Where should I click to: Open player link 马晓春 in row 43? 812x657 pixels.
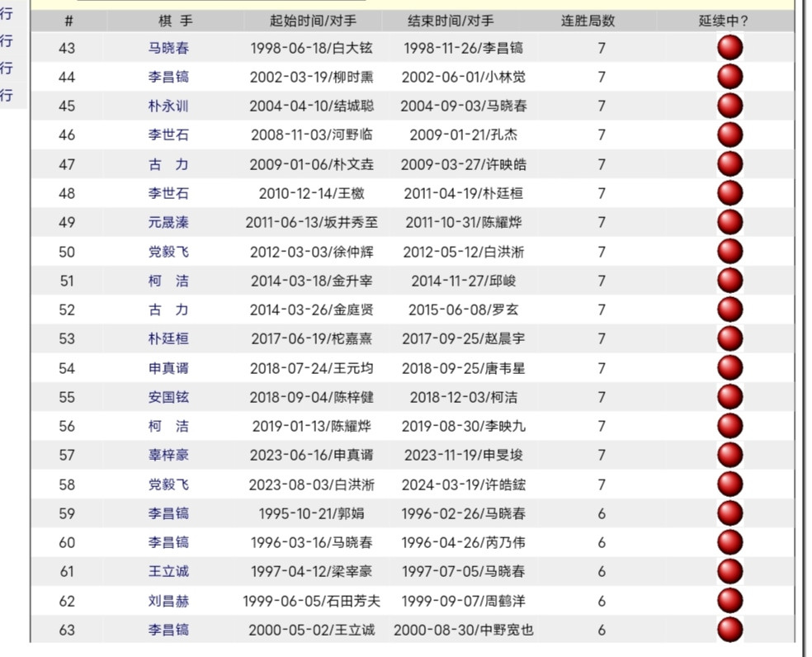coord(168,48)
